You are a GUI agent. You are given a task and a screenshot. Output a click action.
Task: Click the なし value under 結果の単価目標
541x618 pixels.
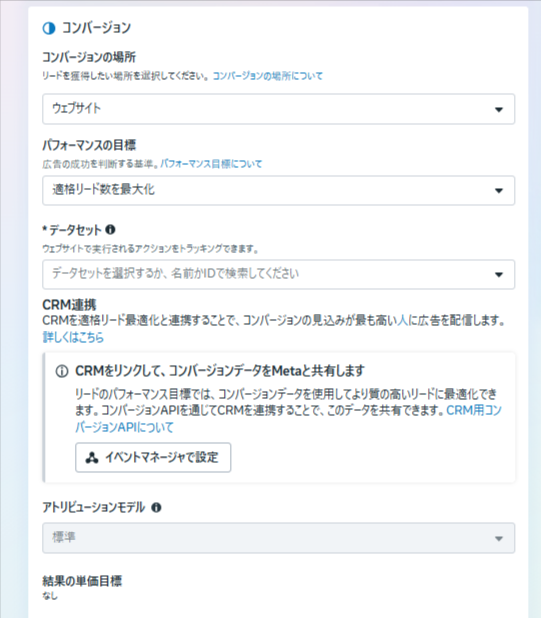coord(50,596)
